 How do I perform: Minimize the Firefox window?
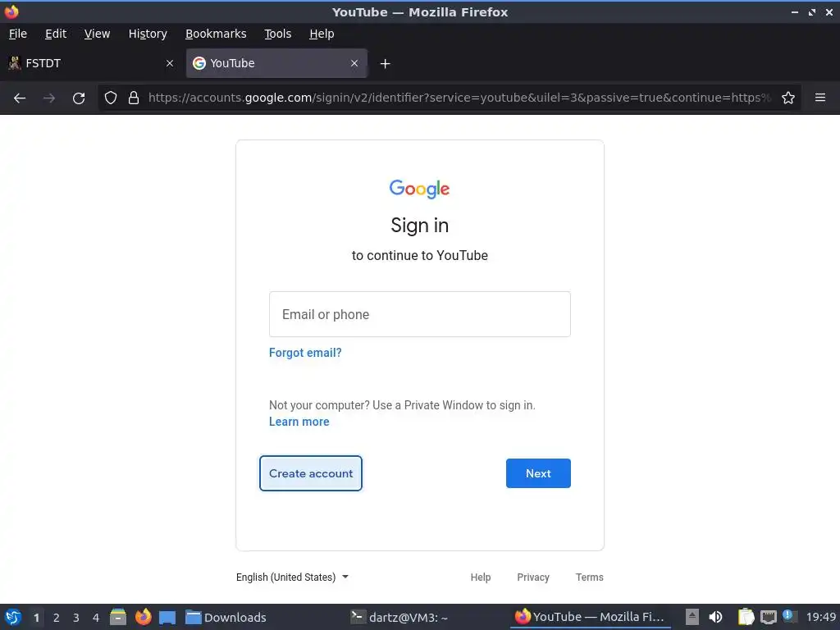794,11
